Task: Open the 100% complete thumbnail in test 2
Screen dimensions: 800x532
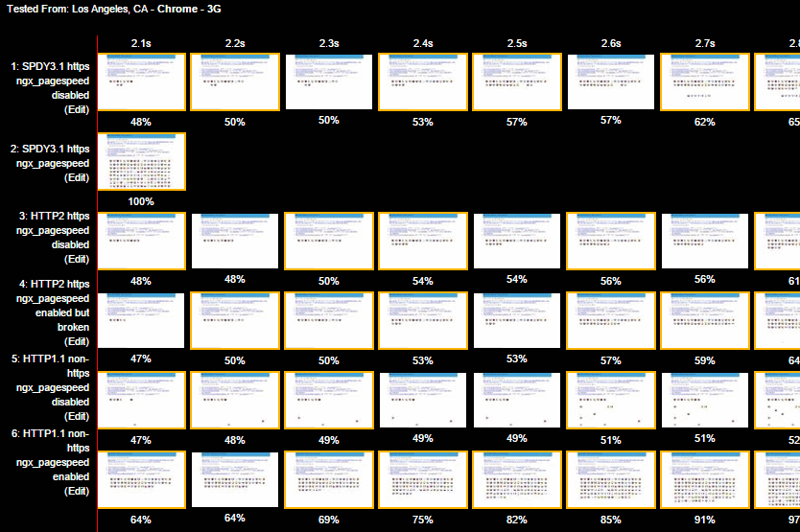Action: click(x=141, y=162)
